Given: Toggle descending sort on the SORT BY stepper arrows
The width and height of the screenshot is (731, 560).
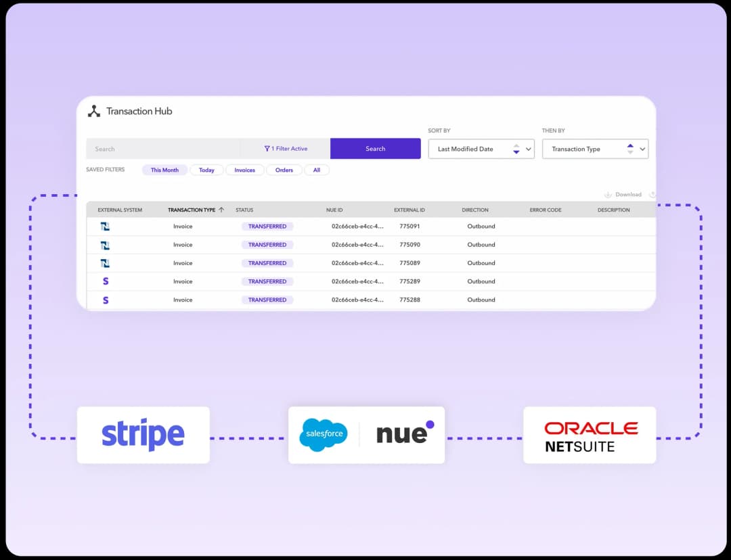Looking at the screenshot, I should [x=515, y=149].
